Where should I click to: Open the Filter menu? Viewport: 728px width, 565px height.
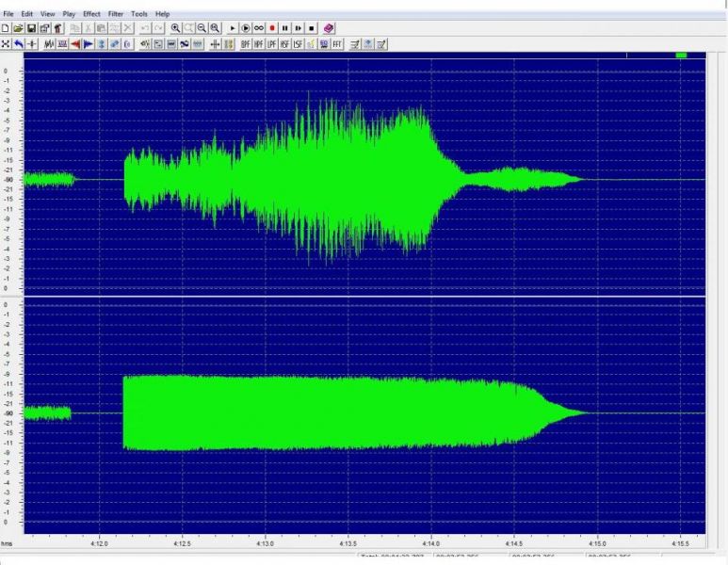(116, 14)
